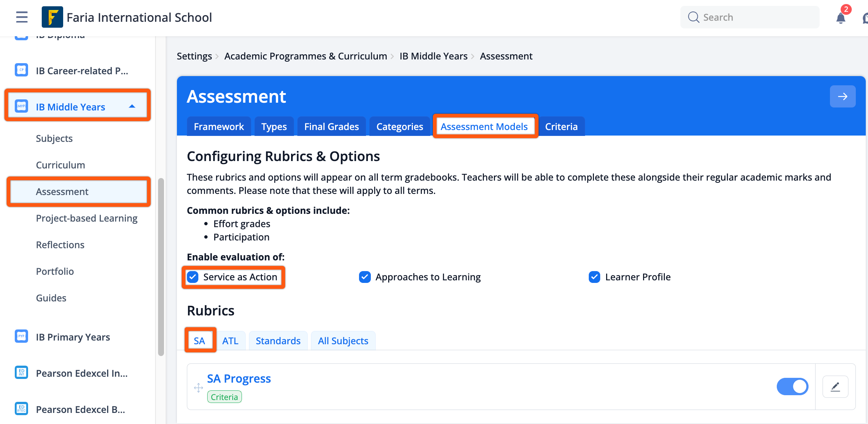Open IB Primary Years in the sidebar
This screenshot has width=868, height=424.
(x=73, y=337)
